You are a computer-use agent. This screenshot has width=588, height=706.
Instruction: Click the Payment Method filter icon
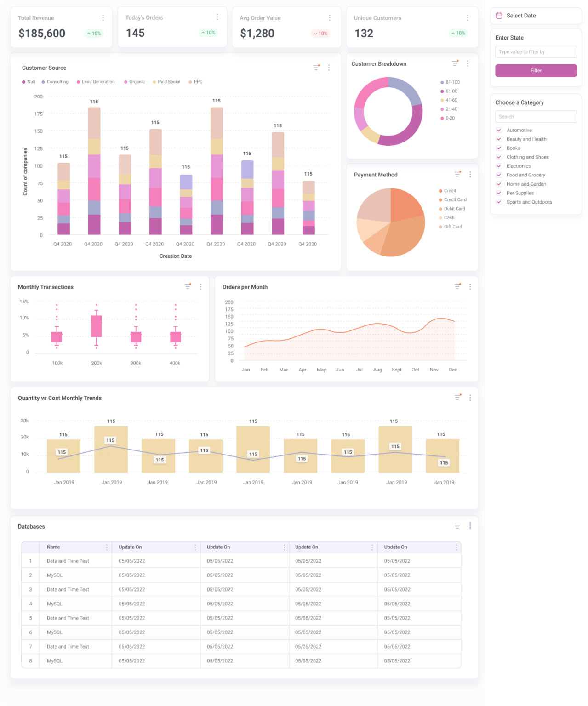pyautogui.click(x=457, y=174)
